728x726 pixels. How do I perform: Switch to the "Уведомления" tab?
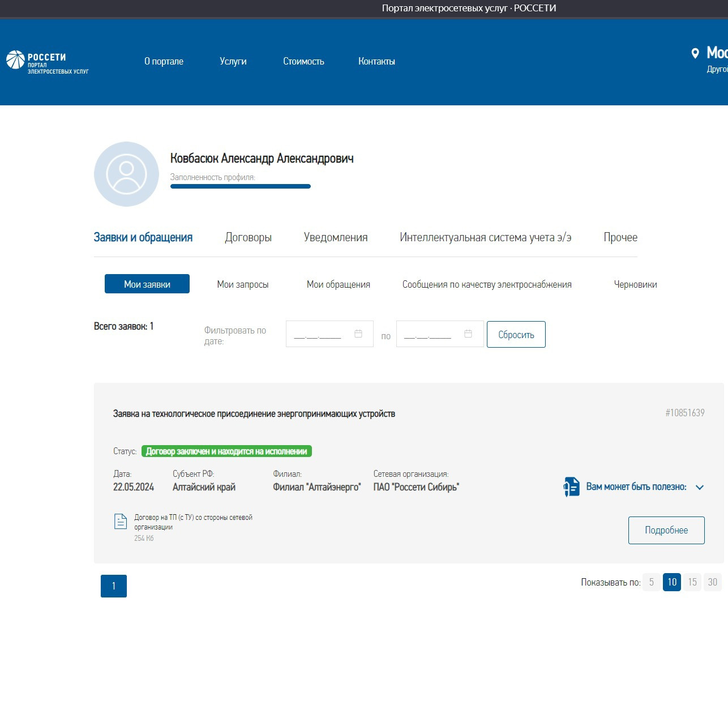coord(336,237)
